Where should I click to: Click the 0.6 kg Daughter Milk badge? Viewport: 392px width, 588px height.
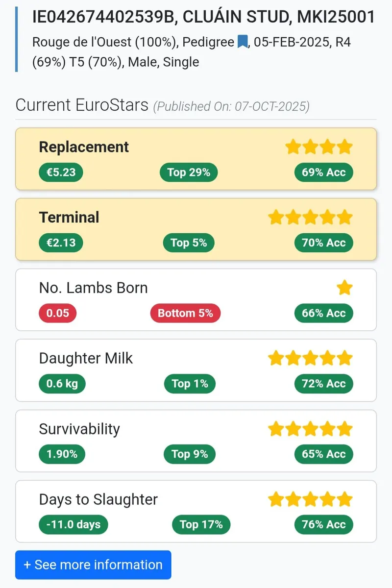point(62,384)
